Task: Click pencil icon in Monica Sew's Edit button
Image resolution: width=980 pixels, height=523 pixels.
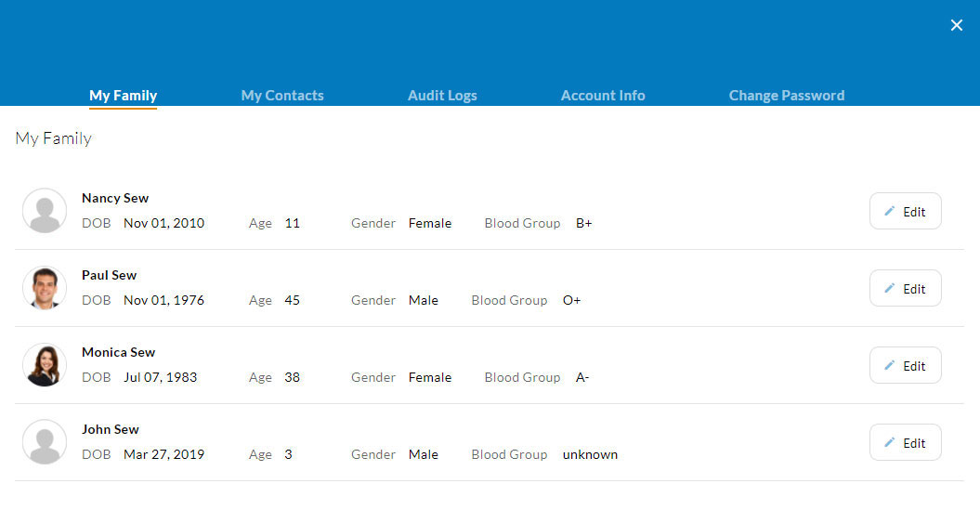Action: tap(889, 365)
